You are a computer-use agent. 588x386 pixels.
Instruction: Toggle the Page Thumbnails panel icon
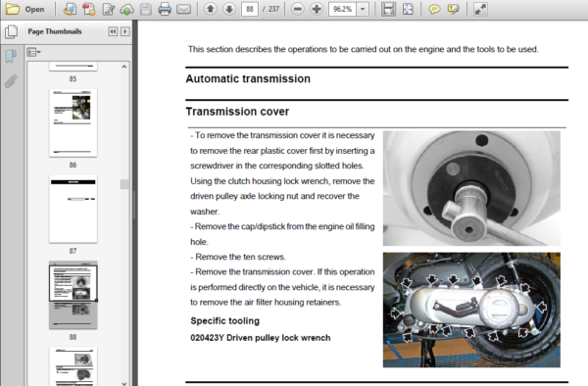click(11, 32)
